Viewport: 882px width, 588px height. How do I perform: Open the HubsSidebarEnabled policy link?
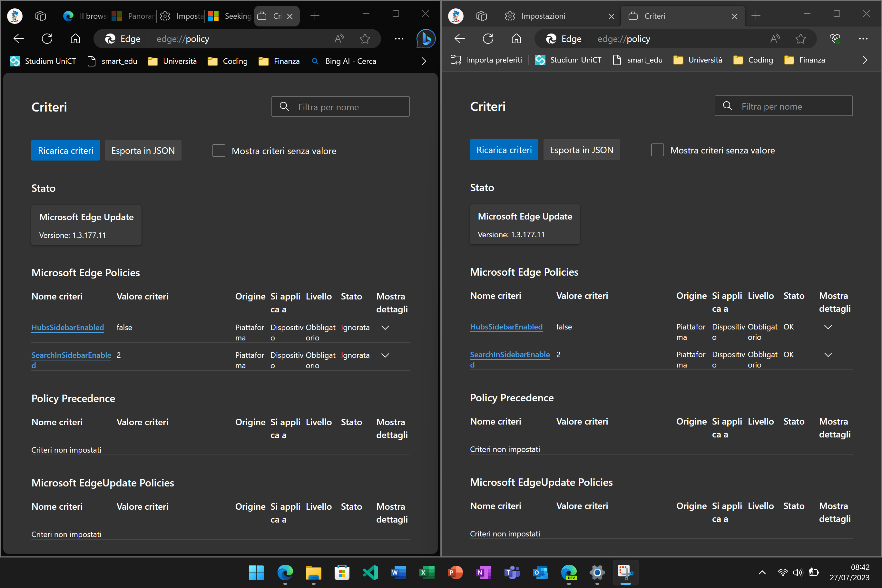point(67,328)
